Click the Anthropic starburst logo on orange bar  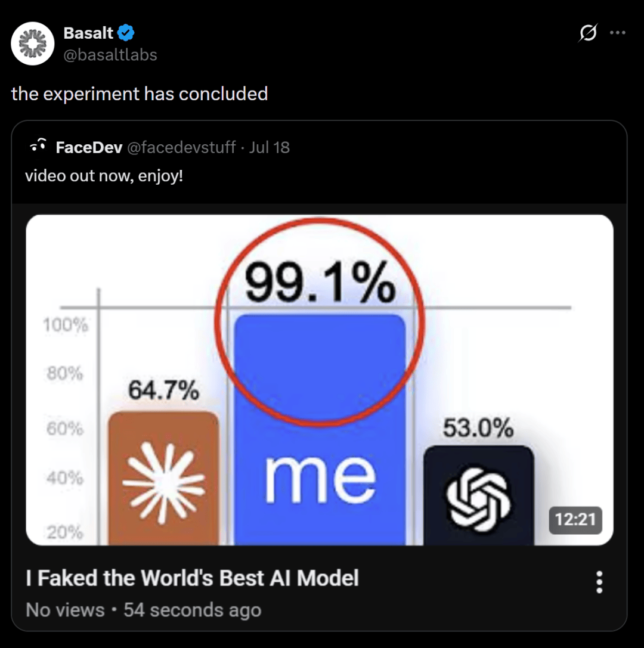pos(164,482)
